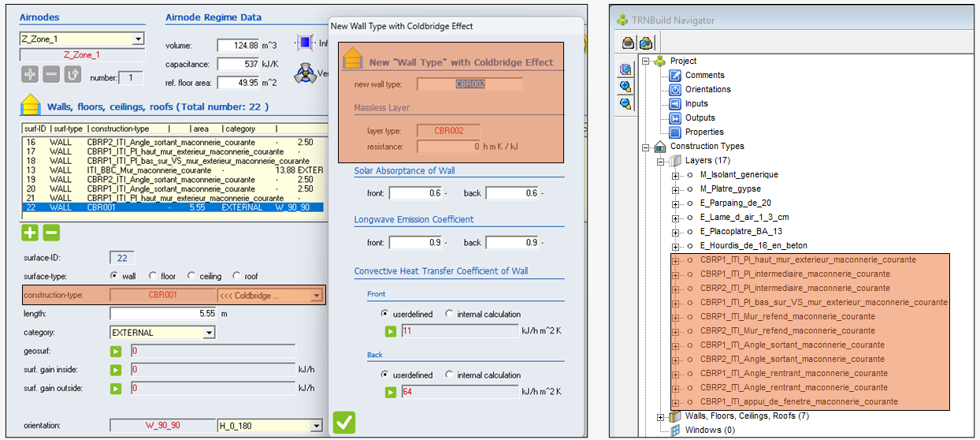Click the E_Parpaing_de_20 layer item
This screenshot has height=440, width=980.
pos(734,203)
